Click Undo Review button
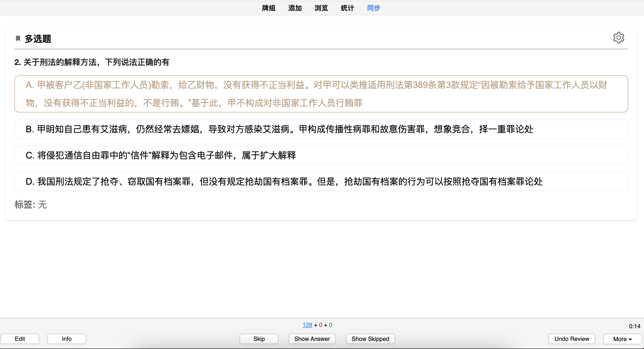 pyautogui.click(x=572, y=339)
